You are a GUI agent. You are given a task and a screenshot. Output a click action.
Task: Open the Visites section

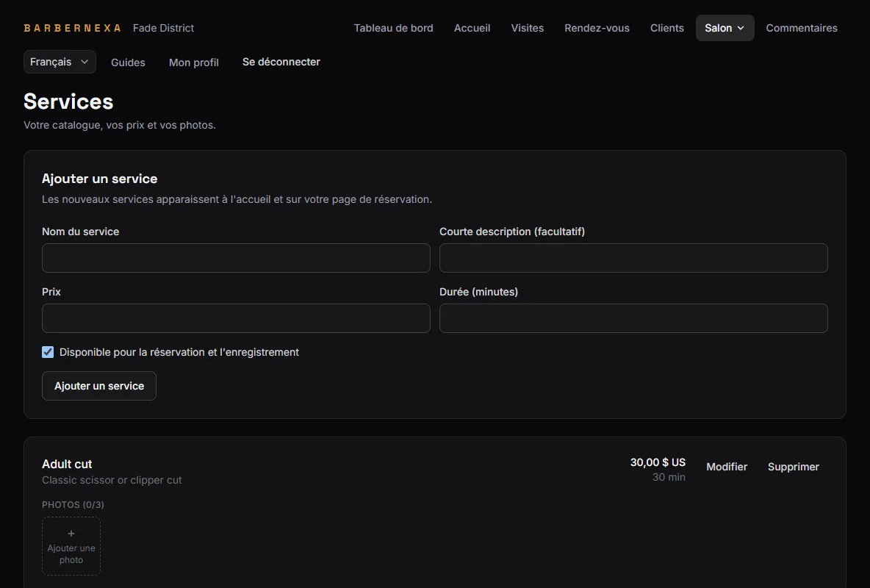coord(527,28)
